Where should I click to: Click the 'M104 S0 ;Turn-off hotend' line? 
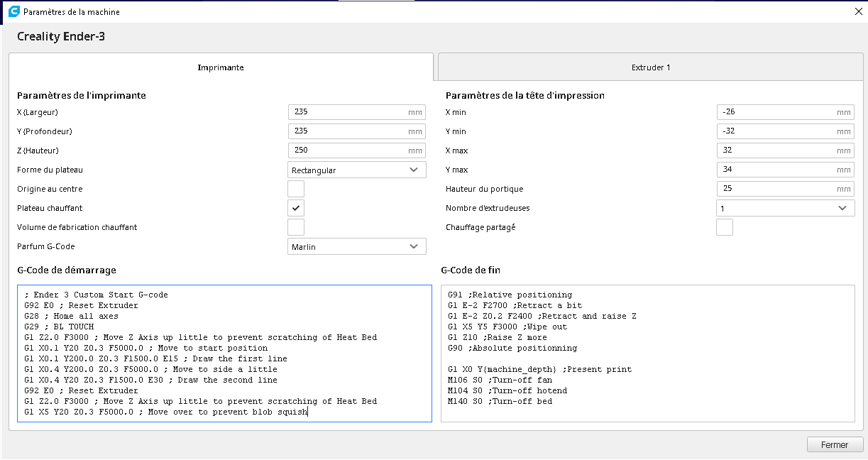(507, 390)
